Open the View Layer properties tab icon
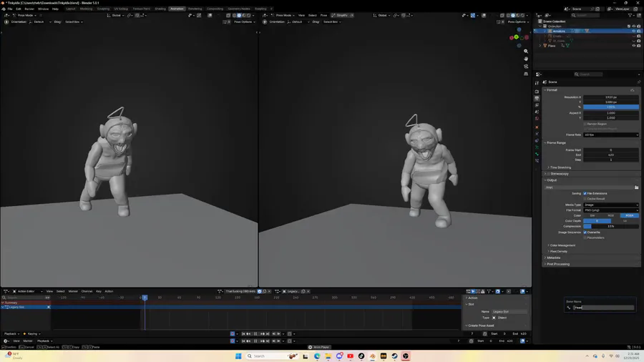Viewport: 644px width, 362px height. coord(537,105)
